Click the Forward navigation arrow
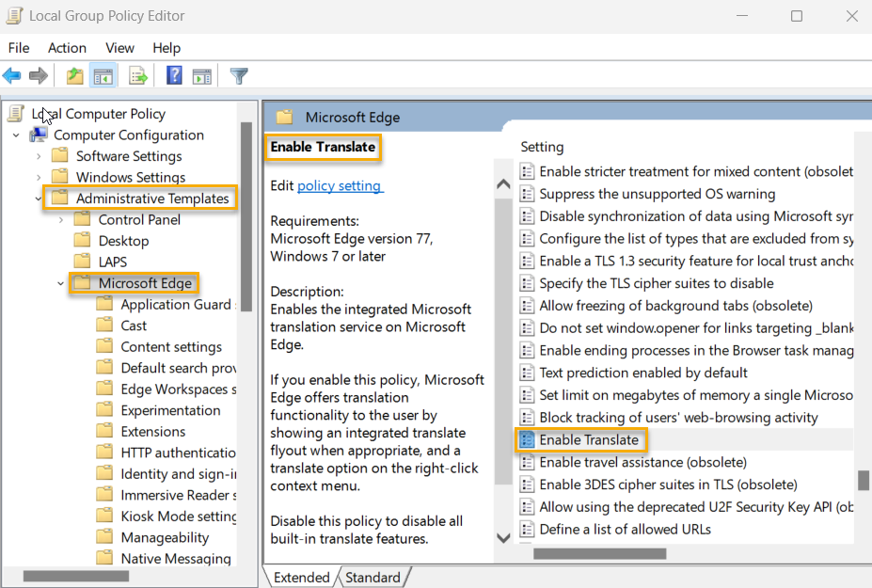This screenshot has height=588, width=872. click(37, 75)
